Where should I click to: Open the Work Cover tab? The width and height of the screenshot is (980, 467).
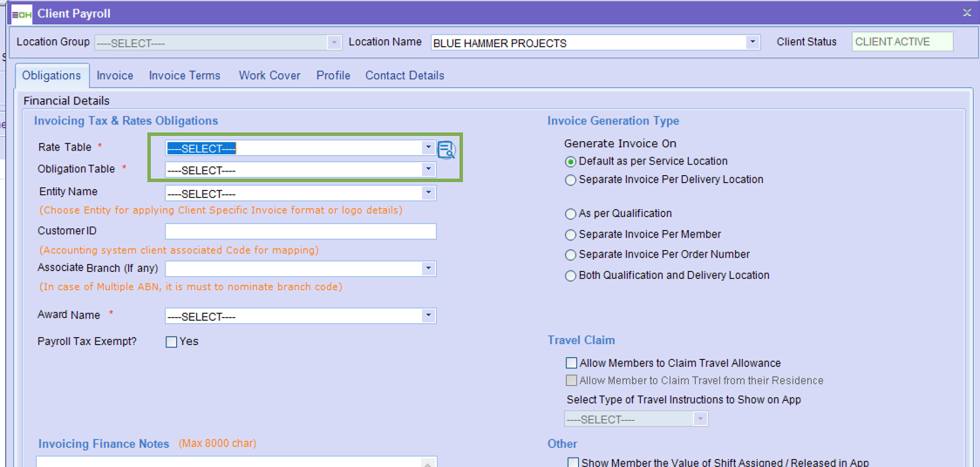click(269, 76)
